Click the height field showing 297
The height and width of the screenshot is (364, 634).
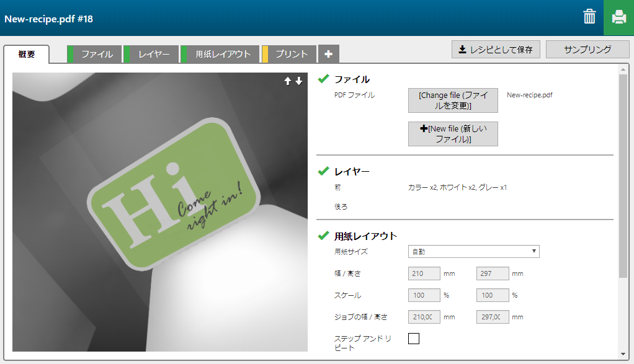(x=493, y=273)
